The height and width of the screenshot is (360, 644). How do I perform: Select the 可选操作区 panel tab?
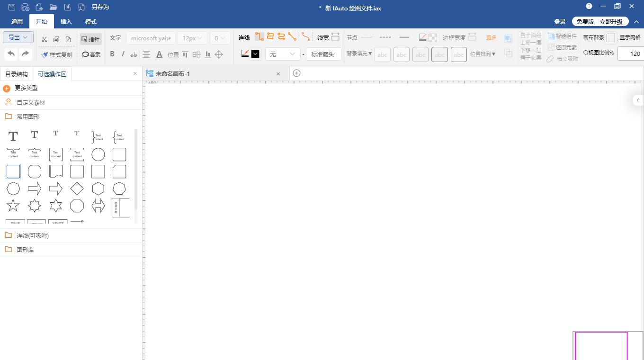coord(52,74)
